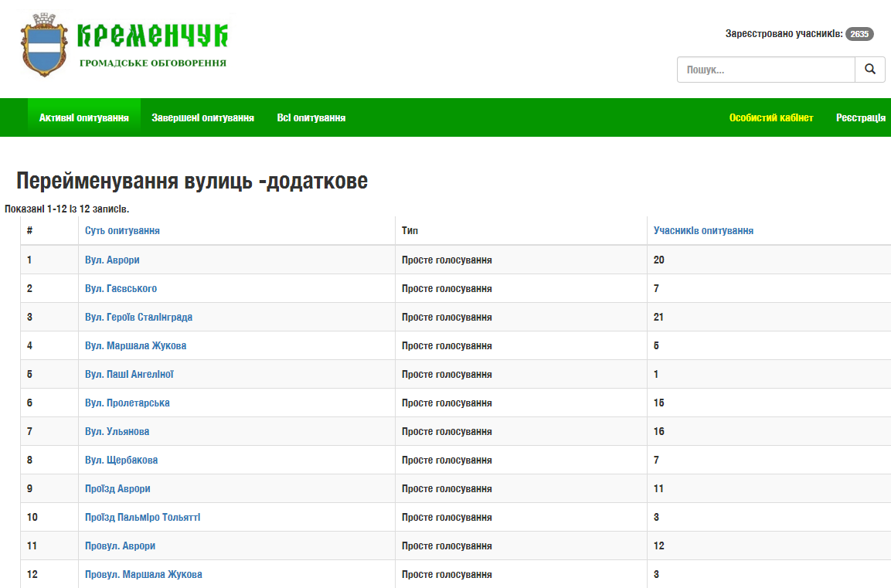Screen dimensions: 891x588
Task: Open the Вул. Гаєвського poll
Action: coord(121,289)
